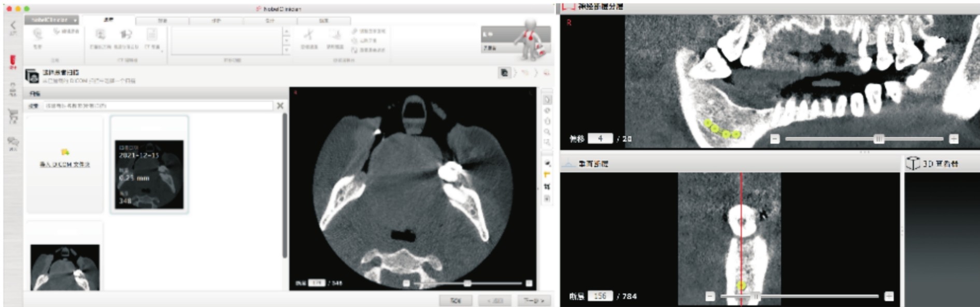Click the back arrow in left sidebar
980x307 pixels.
click(x=13, y=26)
